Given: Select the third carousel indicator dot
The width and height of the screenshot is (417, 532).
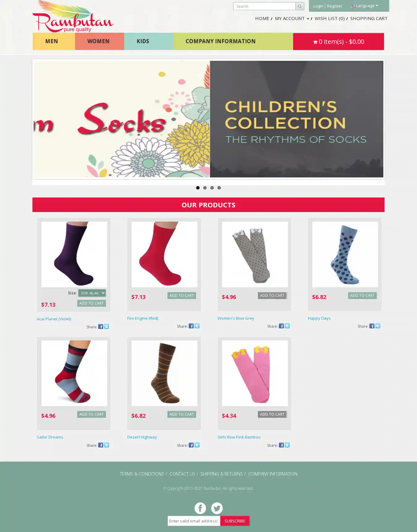Looking at the screenshot, I should pyautogui.click(x=212, y=188).
